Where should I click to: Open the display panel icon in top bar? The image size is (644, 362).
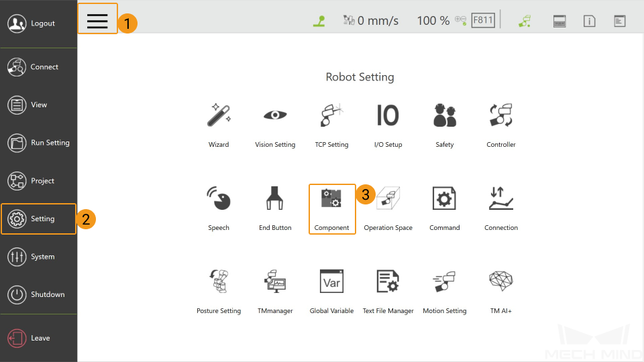(x=559, y=21)
